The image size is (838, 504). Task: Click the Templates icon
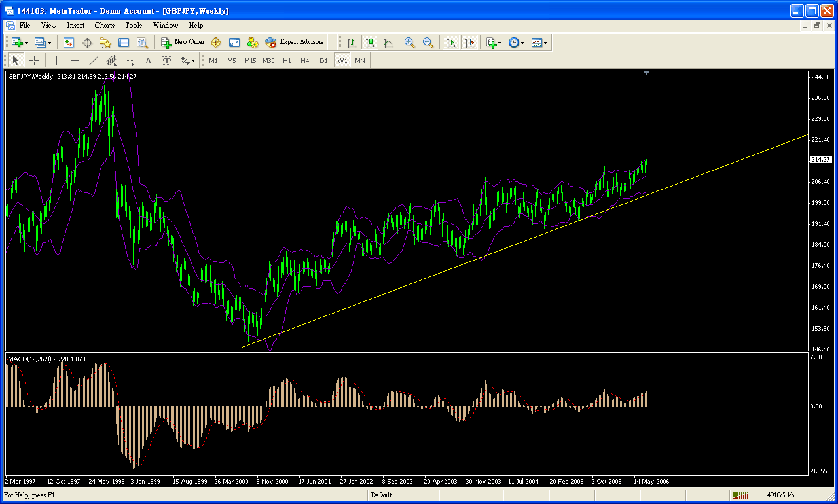point(537,42)
